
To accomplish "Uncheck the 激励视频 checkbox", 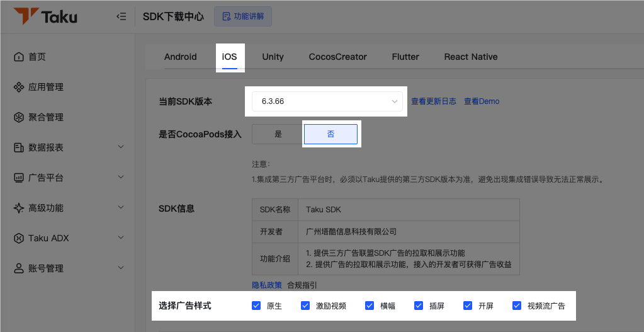I will click(305, 306).
